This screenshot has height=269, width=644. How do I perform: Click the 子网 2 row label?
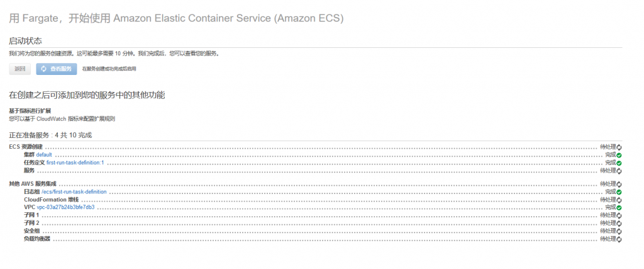point(31,224)
